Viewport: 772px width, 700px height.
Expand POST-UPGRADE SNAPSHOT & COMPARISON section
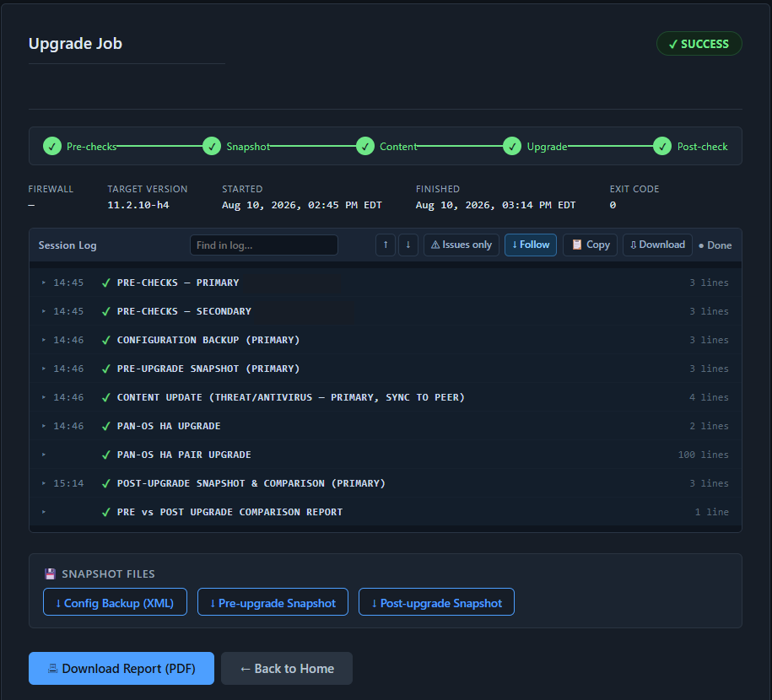44,483
